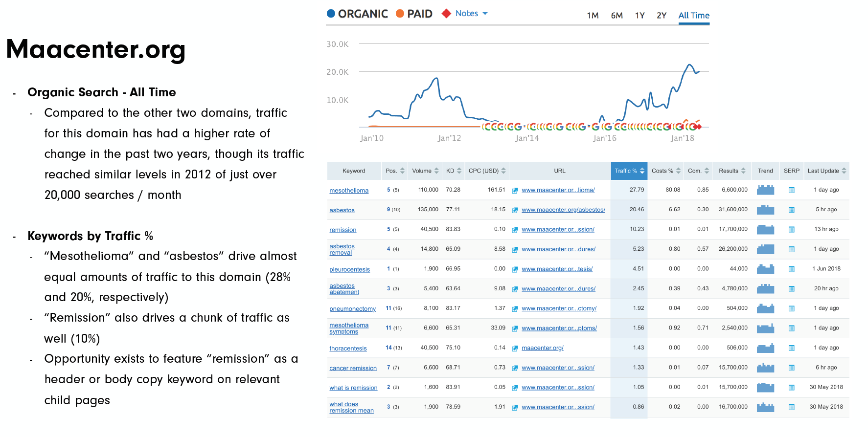
Task: Open external link icon in pleurocentesis row
Action: point(515,269)
